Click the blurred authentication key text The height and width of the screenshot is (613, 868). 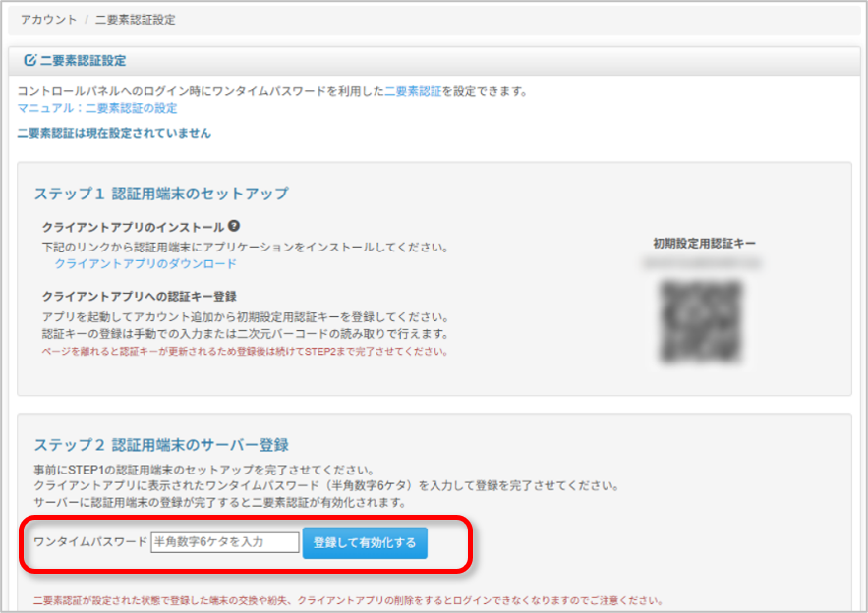point(701,263)
